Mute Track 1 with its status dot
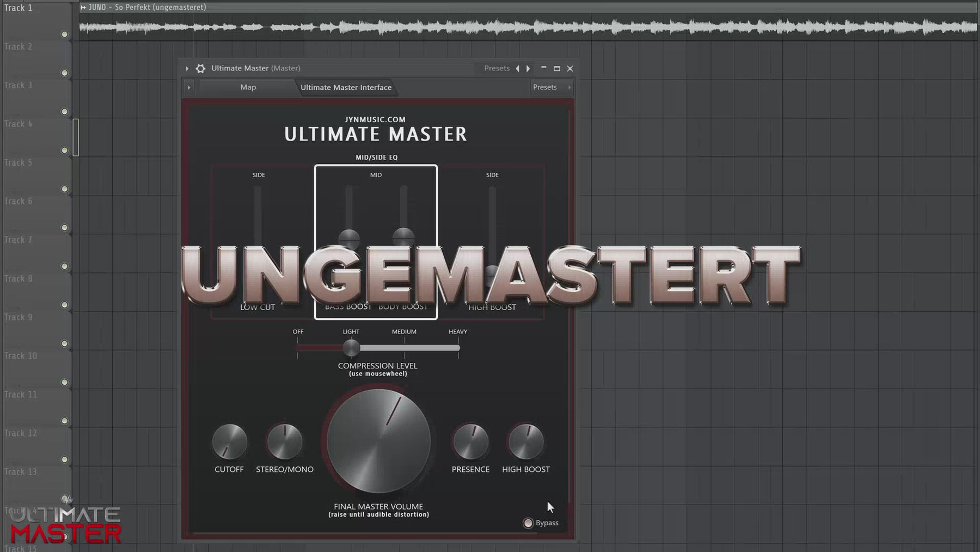Viewport: 980px width, 552px height. point(64,34)
